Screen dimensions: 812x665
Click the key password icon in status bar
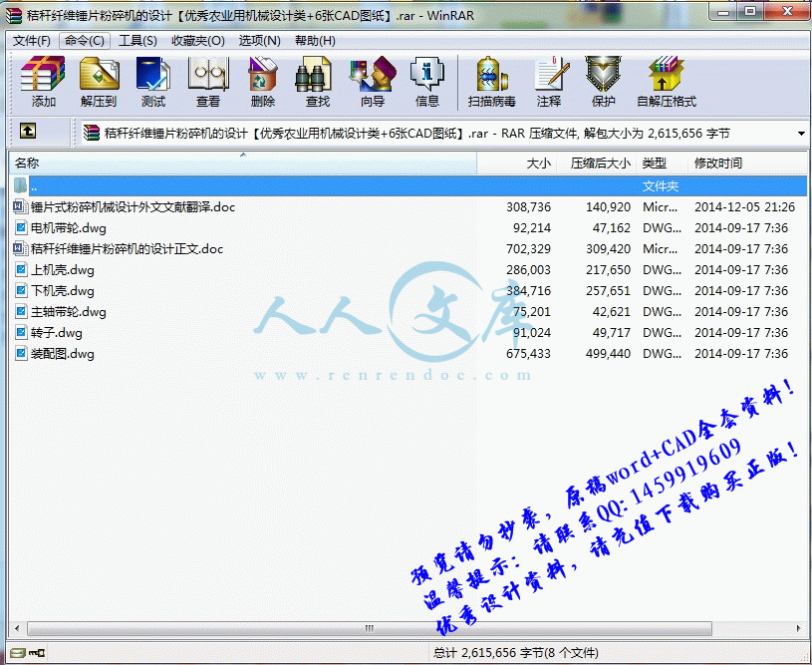[x=37, y=653]
